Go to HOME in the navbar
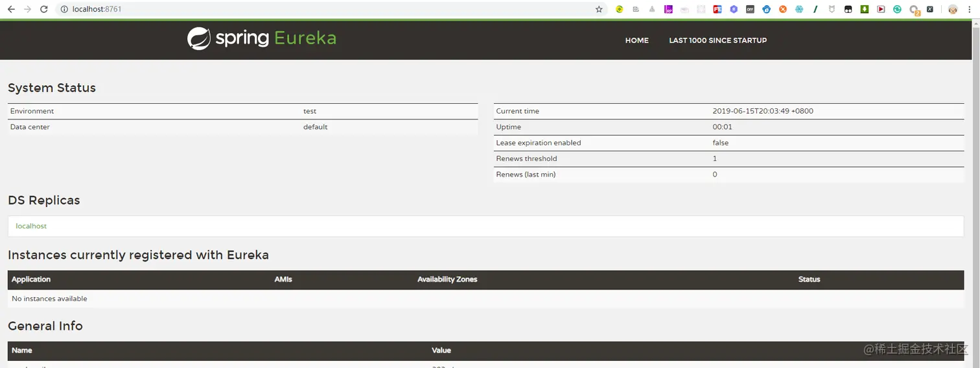The image size is (980, 368). pos(636,40)
